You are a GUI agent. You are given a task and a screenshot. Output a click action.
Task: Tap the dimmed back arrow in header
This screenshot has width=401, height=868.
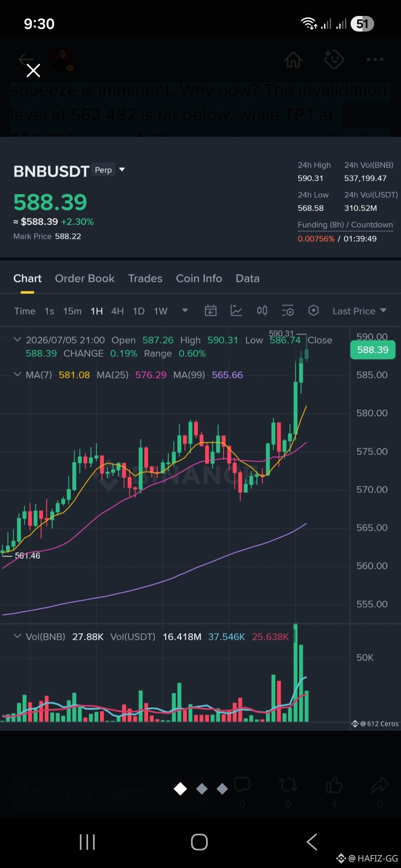click(x=25, y=59)
